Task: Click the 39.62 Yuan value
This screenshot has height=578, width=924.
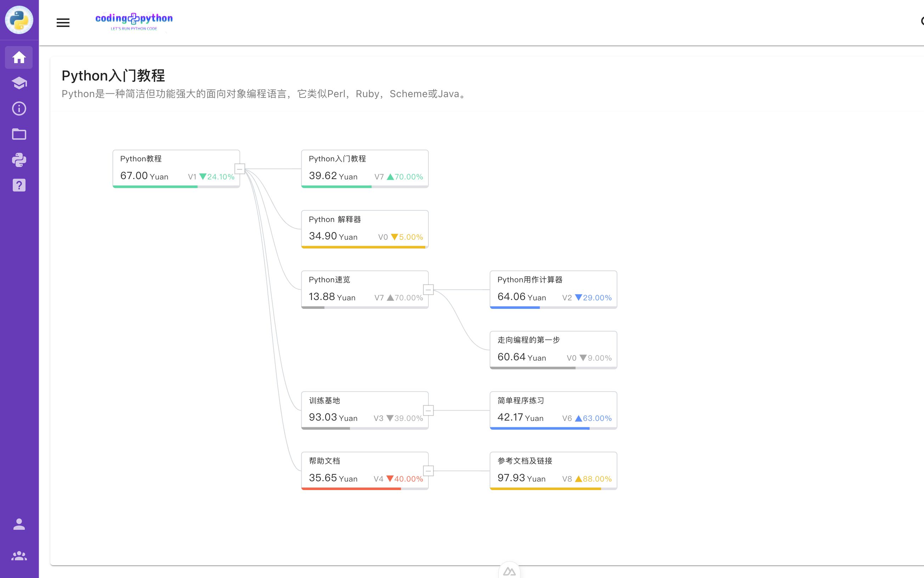Action: coord(333,176)
